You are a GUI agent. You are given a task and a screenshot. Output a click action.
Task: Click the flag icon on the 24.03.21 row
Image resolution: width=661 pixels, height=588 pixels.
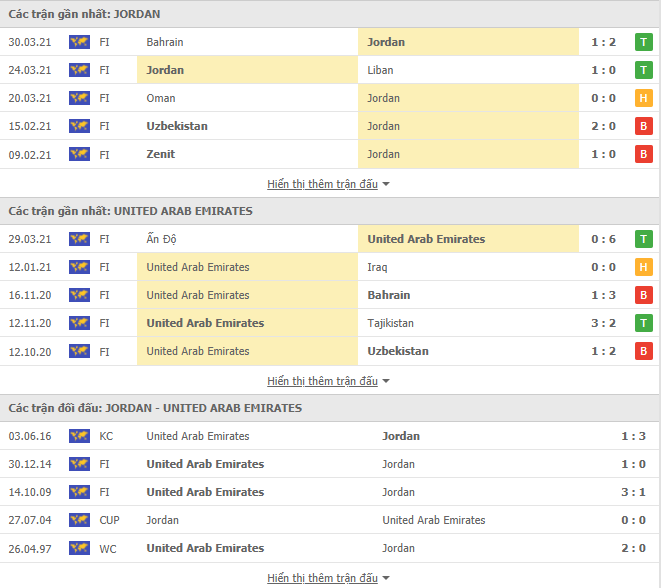79,70
